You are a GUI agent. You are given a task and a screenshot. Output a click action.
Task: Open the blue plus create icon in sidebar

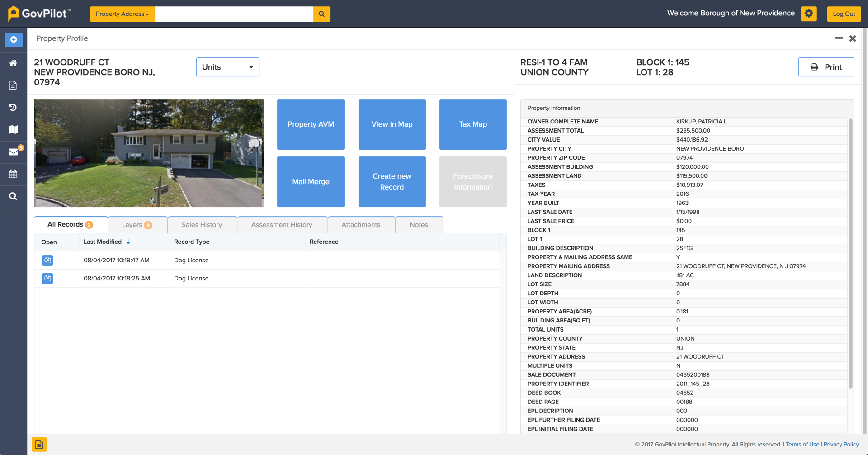[13, 39]
